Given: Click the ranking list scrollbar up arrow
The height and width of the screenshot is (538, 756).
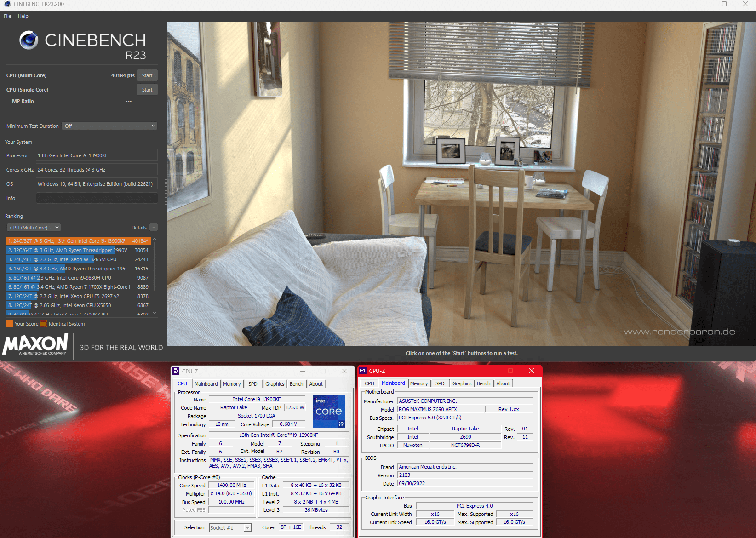Looking at the screenshot, I should (x=155, y=240).
